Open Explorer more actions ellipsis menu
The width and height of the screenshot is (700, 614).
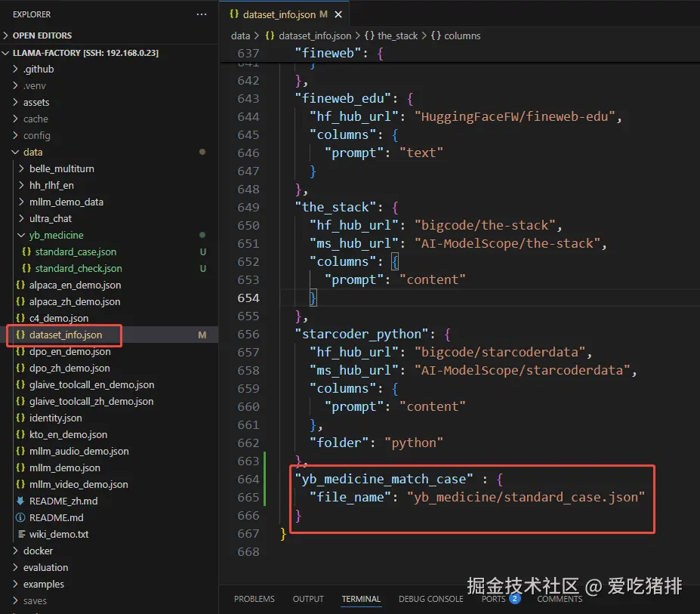(x=202, y=14)
